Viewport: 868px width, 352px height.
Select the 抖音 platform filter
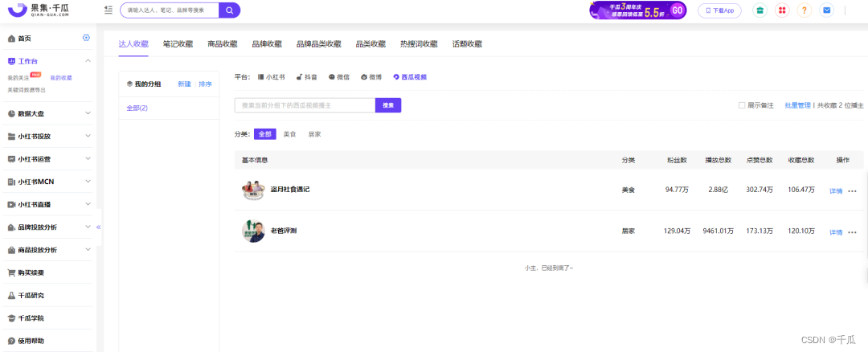tap(306, 77)
